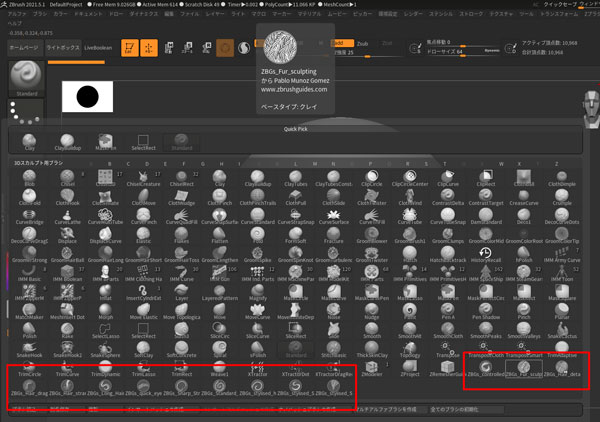Open the Standard brush thumbnail selector
Image resolution: width=600 pixels, height=422 pixels.
[x=26, y=78]
